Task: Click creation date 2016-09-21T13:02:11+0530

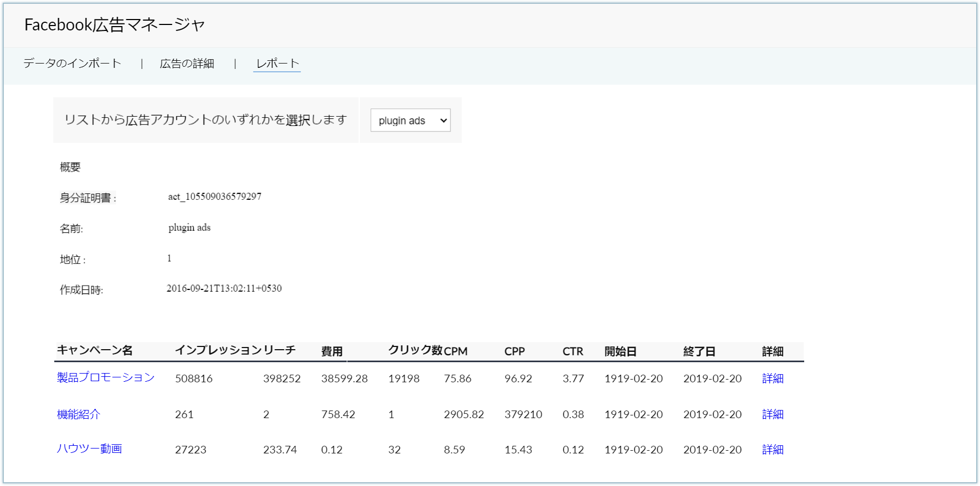Action: pyautogui.click(x=224, y=288)
